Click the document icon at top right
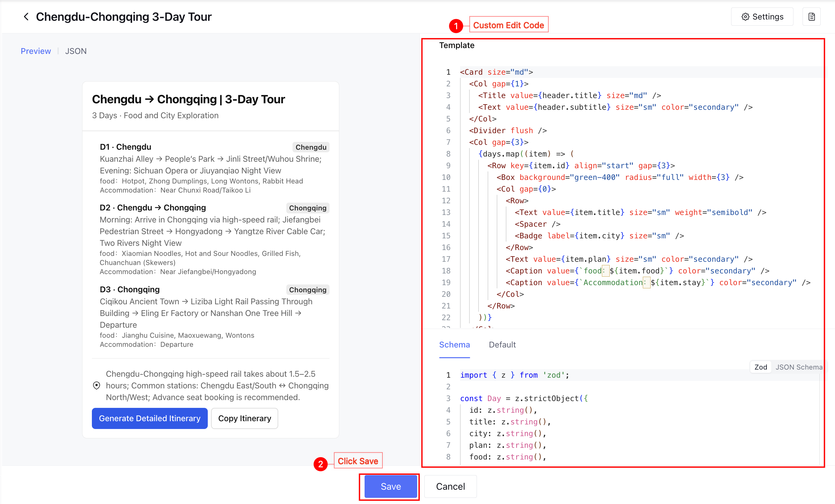The height and width of the screenshot is (504, 835). pyautogui.click(x=811, y=17)
